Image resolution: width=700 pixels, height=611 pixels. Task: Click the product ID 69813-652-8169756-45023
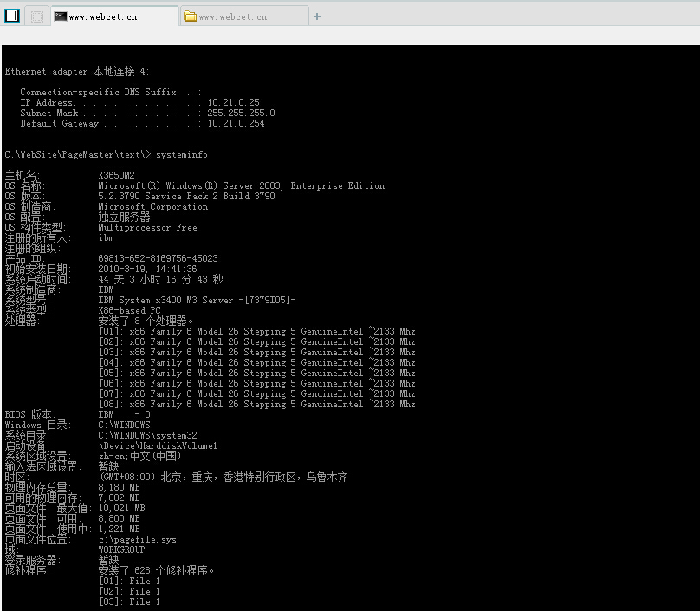[x=158, y=258]
